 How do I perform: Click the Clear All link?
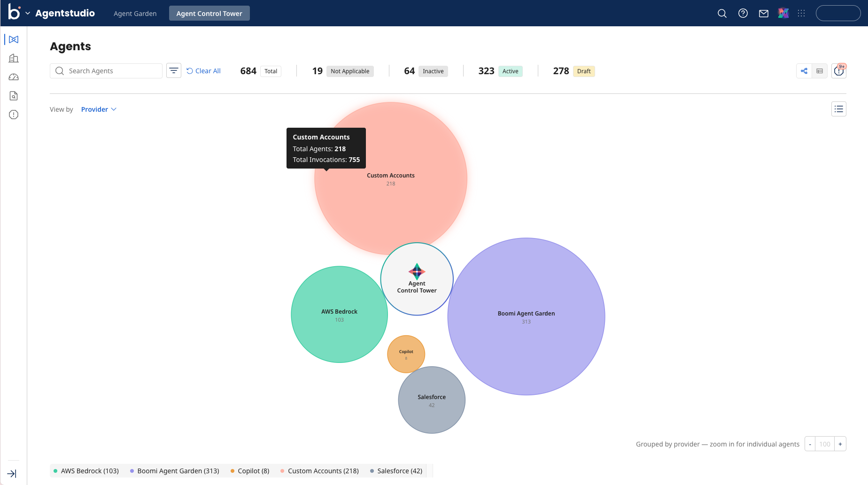tap(203, 71)
